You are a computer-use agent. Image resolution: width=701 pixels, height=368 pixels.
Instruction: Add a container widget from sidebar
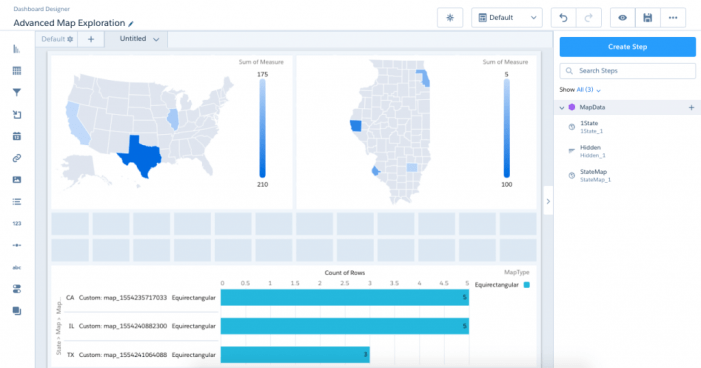17,311
